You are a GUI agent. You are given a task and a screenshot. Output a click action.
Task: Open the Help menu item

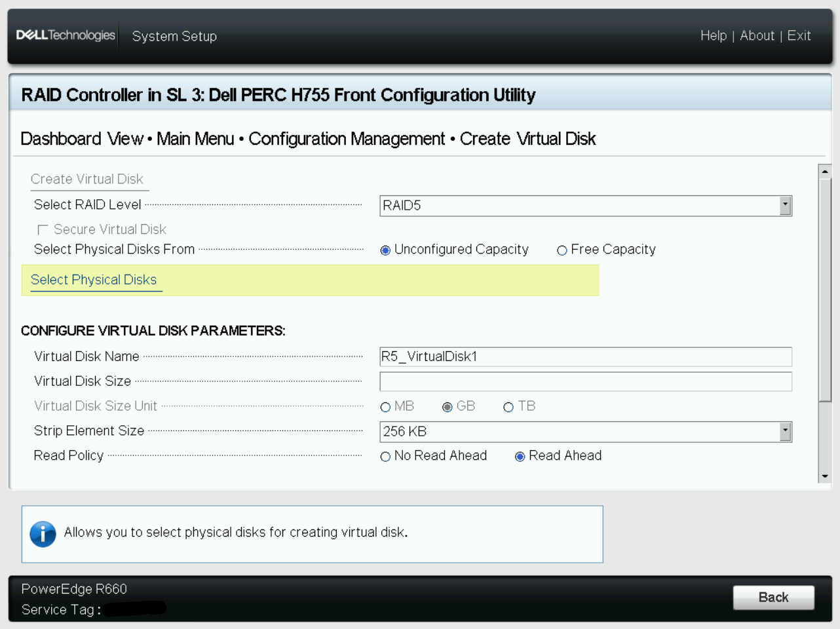(714, 35)
